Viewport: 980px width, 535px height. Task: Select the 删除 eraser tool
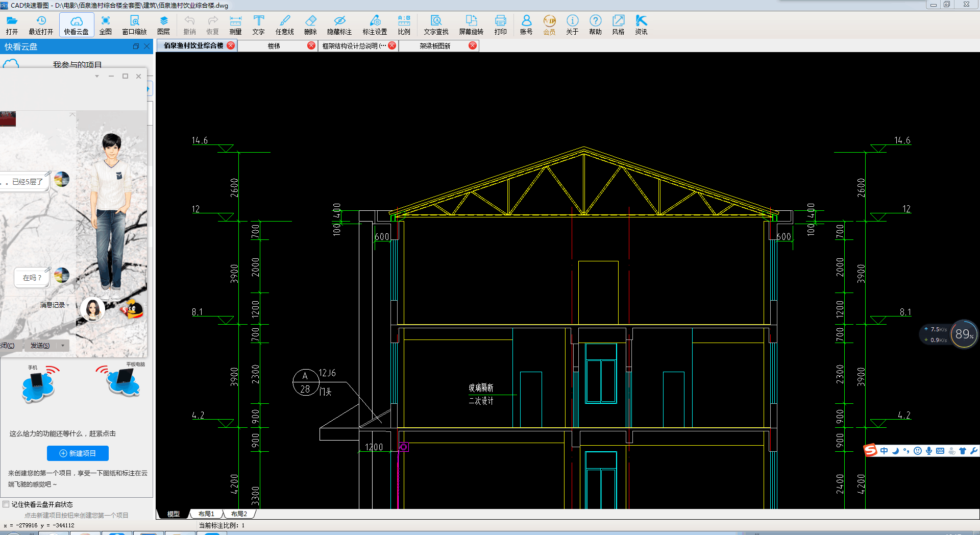point(310,25)
